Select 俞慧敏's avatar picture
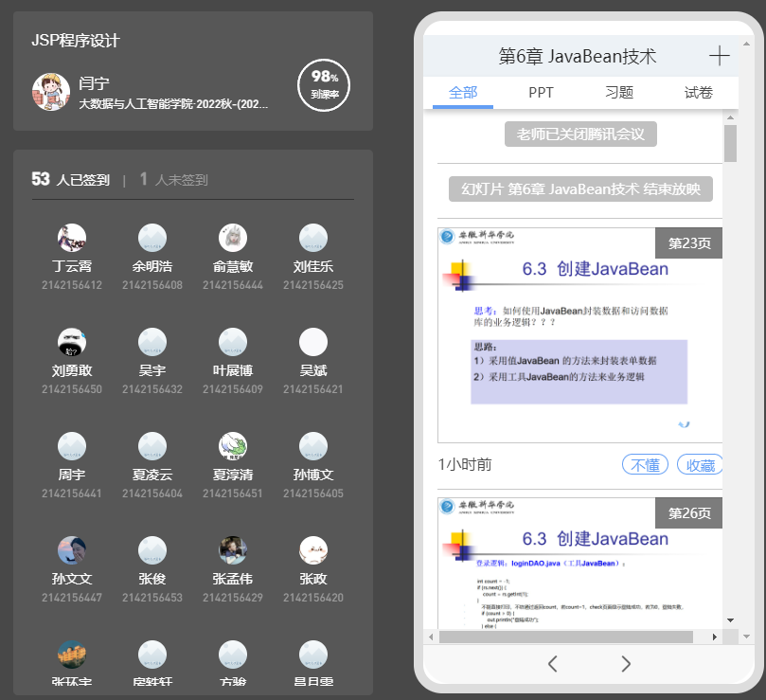 click(x=233, y=238)
